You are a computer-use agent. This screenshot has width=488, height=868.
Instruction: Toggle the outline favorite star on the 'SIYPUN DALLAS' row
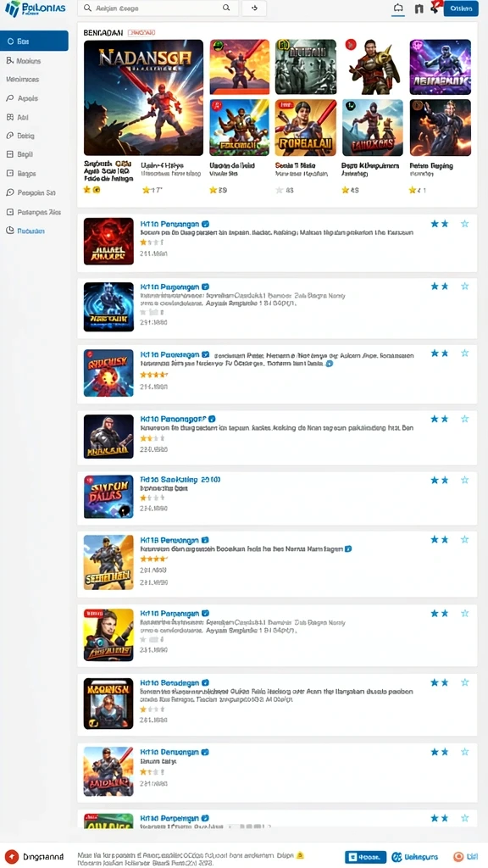click(465, 480)
